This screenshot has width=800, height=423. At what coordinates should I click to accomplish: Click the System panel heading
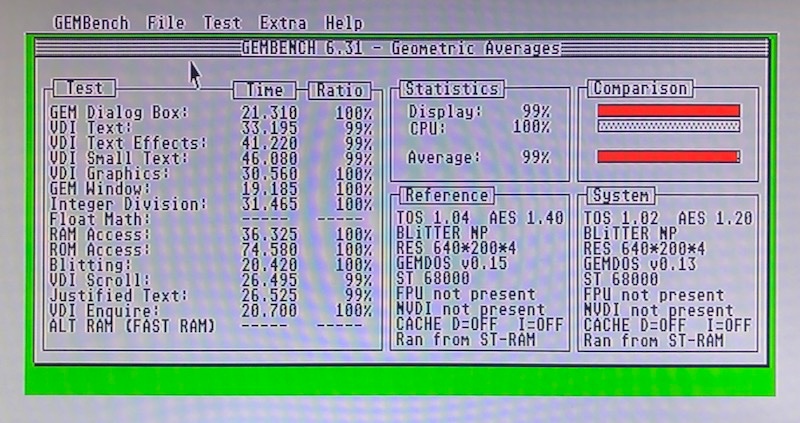[x=621, y=195]
